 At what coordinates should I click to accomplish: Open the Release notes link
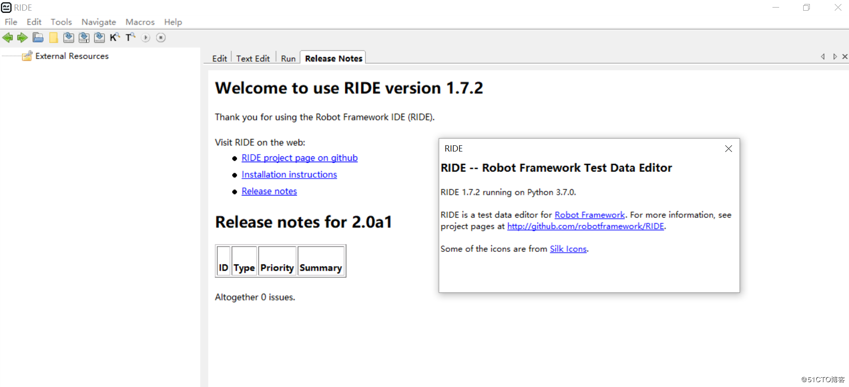[x=269, y=191]
